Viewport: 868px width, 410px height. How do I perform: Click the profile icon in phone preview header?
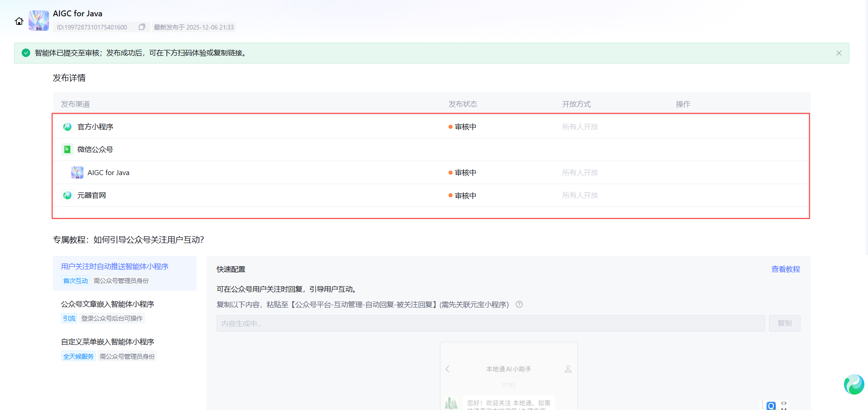click(x=568, y=369)
